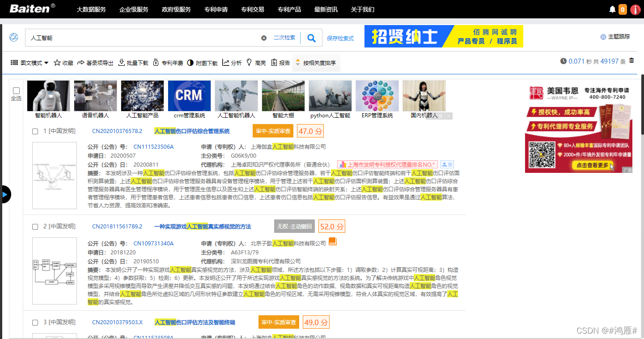
Task: Check the box for result 2
Action: [35, 227]
